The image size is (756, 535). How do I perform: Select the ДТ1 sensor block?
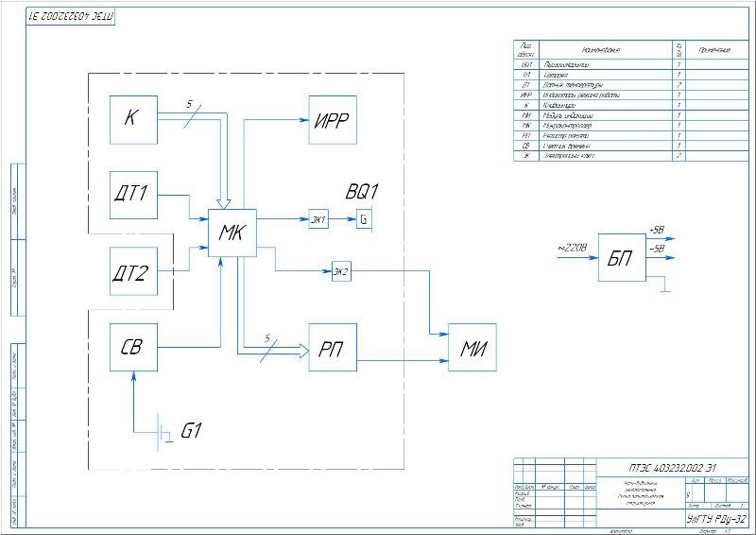133,195
